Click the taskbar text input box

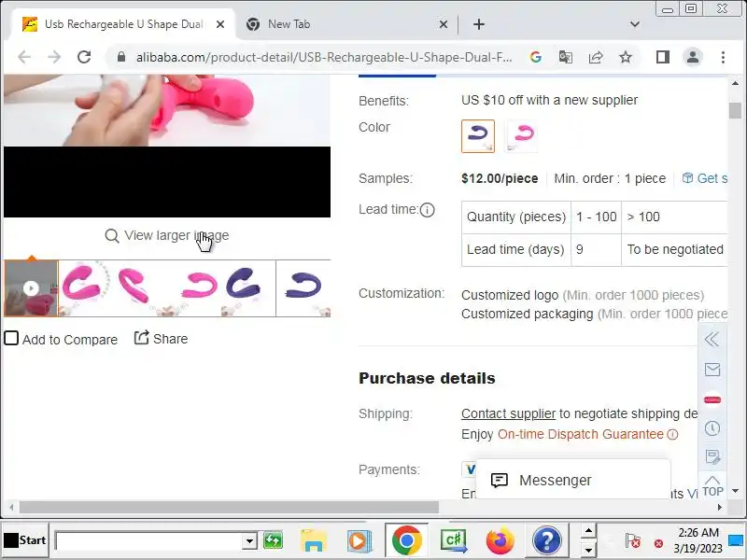click(x=149, y=541)
